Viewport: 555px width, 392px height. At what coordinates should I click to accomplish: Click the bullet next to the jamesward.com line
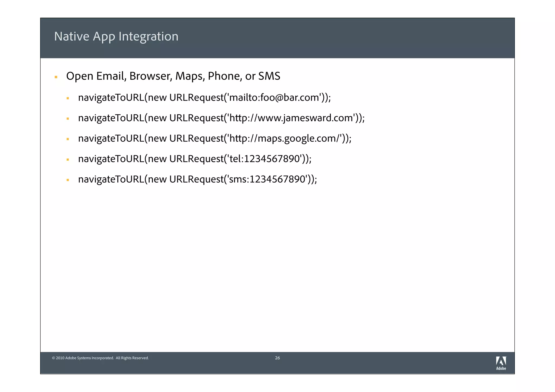(x=68, y=119)
